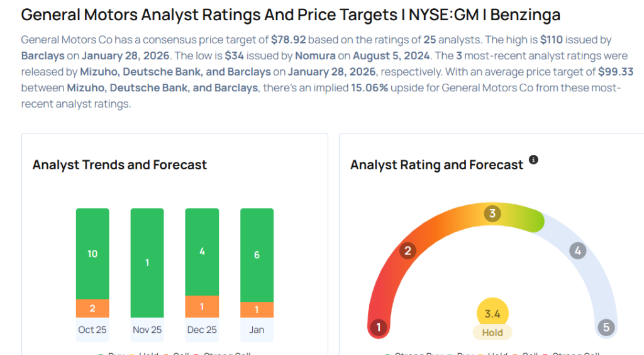644x355 pixels.
Task: Click gauge marker number 2
Action: 408,251
